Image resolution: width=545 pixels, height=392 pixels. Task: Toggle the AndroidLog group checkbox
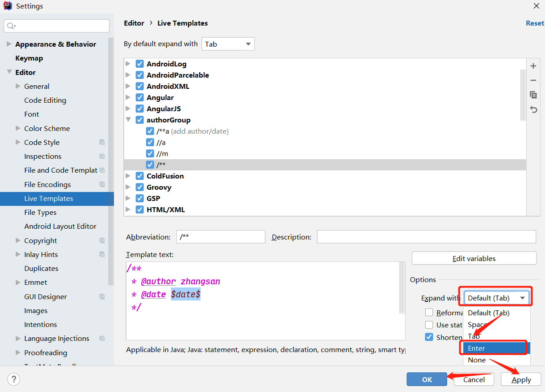(140, 64)
